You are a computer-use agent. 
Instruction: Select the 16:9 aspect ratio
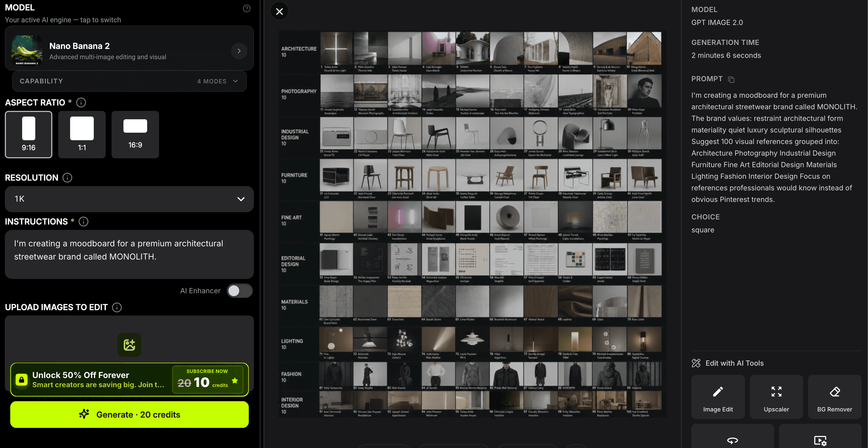[135, 134]
